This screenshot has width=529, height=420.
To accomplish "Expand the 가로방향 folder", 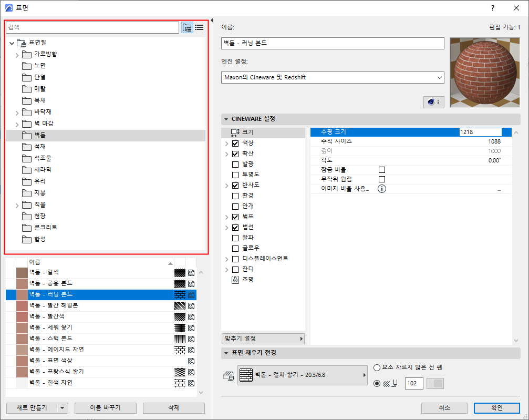I will coord(17,55).
